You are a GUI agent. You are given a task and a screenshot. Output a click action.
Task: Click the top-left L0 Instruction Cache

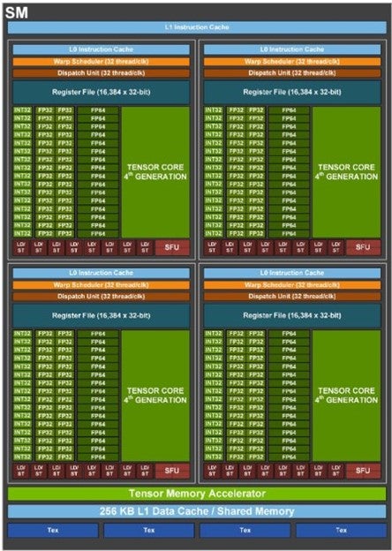click(x=102, y=49)
